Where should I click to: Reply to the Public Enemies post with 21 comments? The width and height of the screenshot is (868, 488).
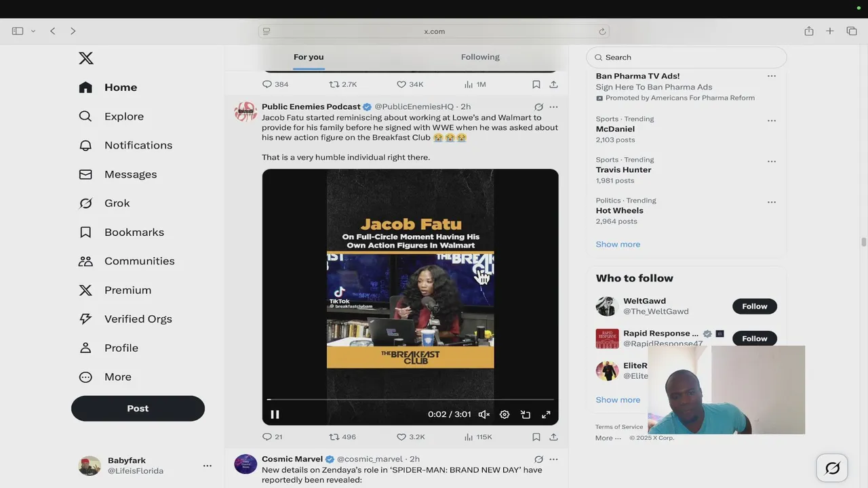[x=273, y=437]
